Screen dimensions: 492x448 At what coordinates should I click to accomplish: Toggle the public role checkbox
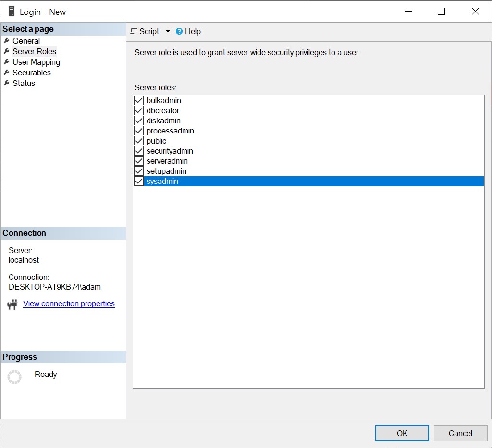138,141
